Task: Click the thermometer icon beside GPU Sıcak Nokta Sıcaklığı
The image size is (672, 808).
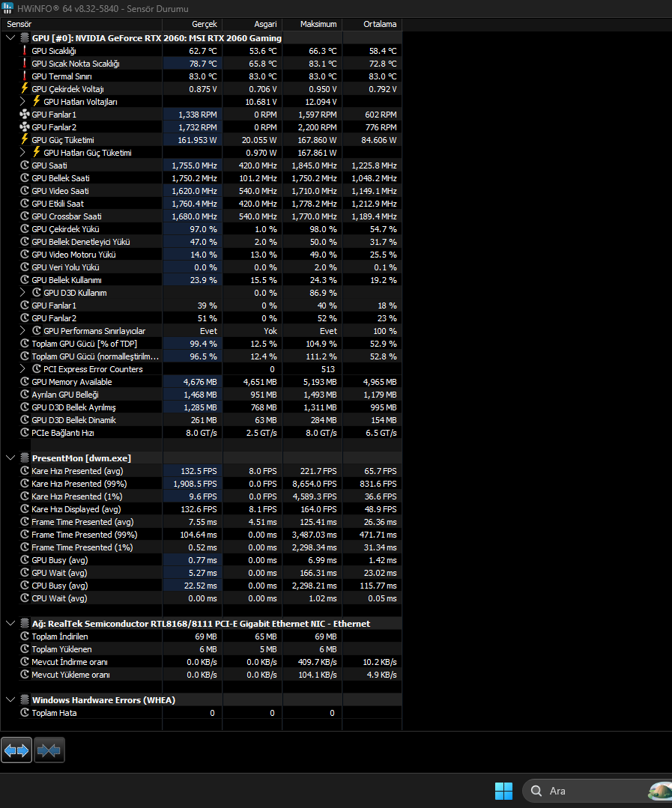Action: (x=24, y=64)
